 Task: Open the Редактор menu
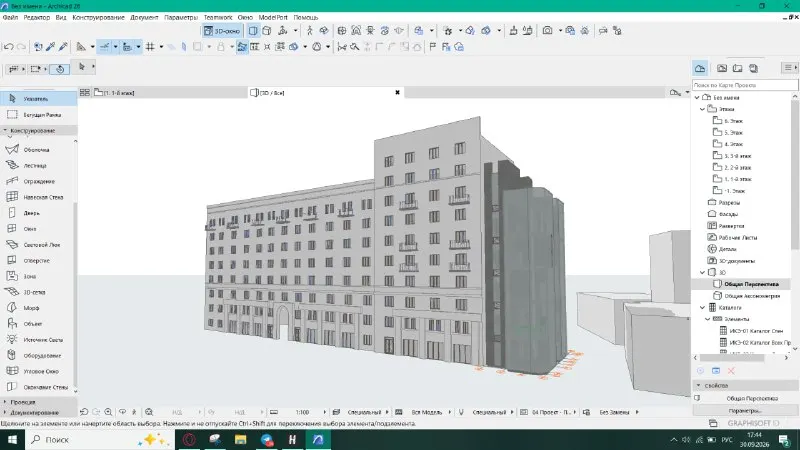pyautogui.click(x=37, y=17)
